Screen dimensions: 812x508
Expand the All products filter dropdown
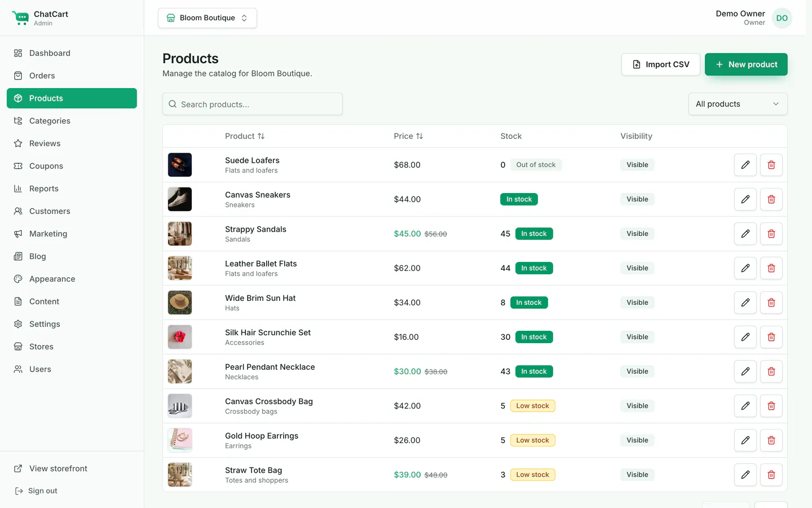[x=738, y=104]
